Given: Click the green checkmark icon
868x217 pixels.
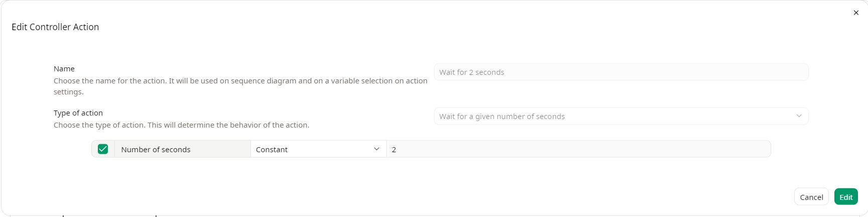Looking at the screenshot, I should pos(103,149).
